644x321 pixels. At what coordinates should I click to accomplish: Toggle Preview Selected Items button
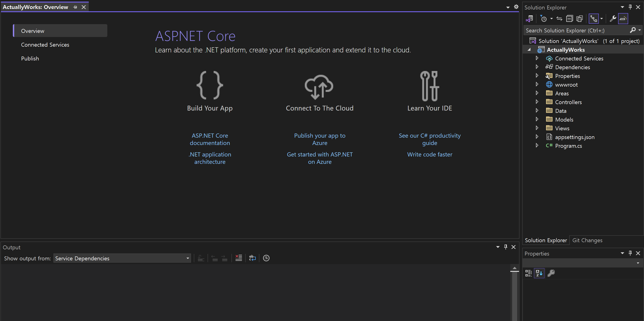tap(623, 19)
